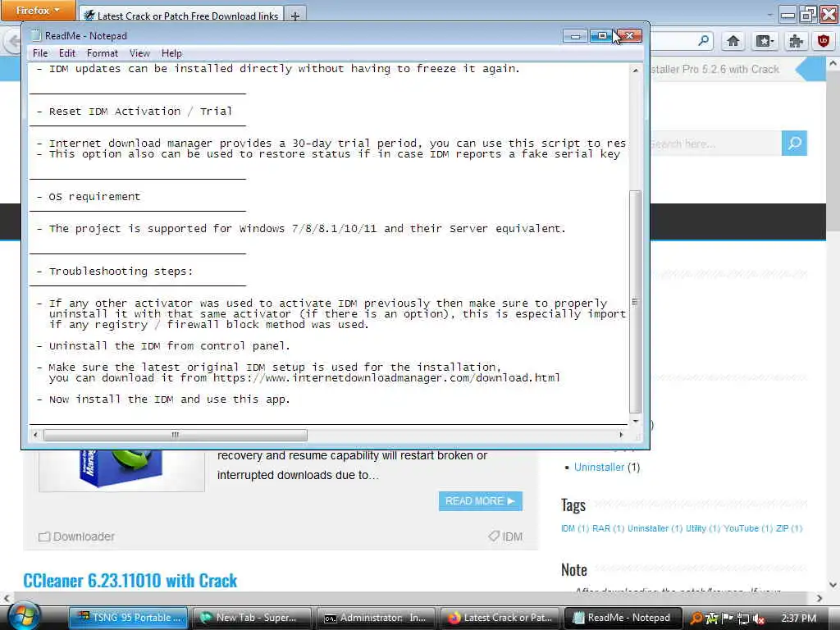Click the Firefox back arrow button

coord(13,41)
